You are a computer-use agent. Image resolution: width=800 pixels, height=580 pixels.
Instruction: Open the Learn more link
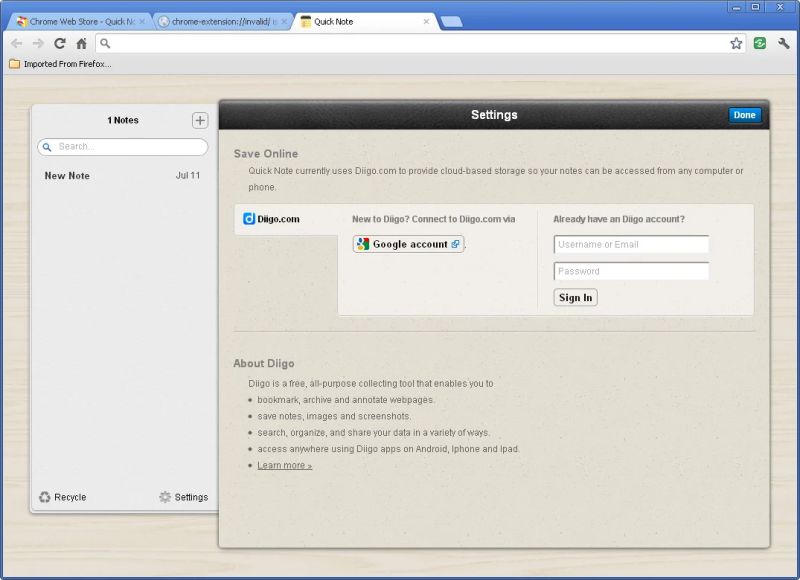283,464
